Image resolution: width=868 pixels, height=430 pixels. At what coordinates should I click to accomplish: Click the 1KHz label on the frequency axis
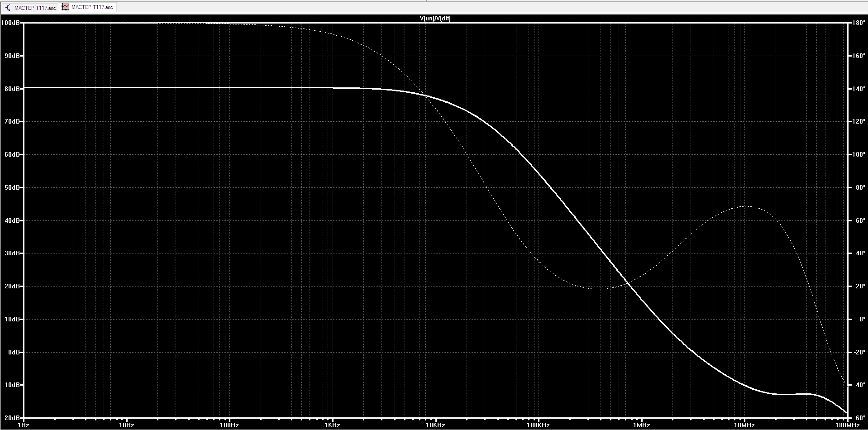tap(333, 425)
